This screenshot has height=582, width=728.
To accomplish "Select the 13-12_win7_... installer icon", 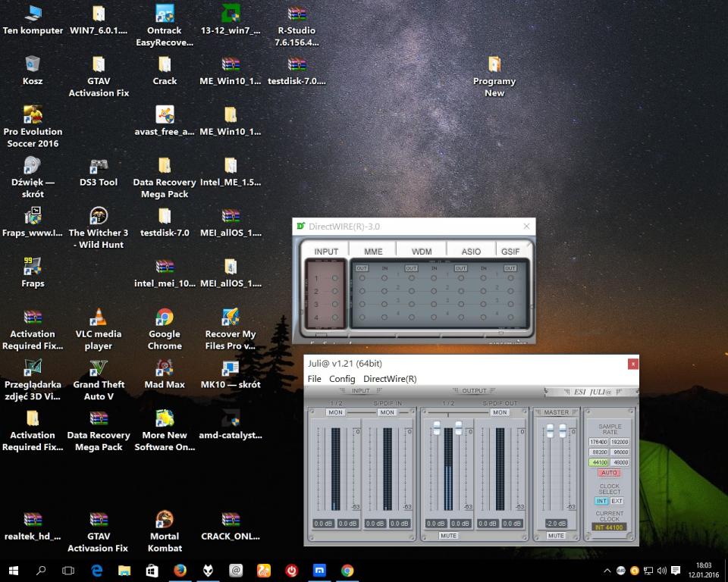I will pos(231,20).
